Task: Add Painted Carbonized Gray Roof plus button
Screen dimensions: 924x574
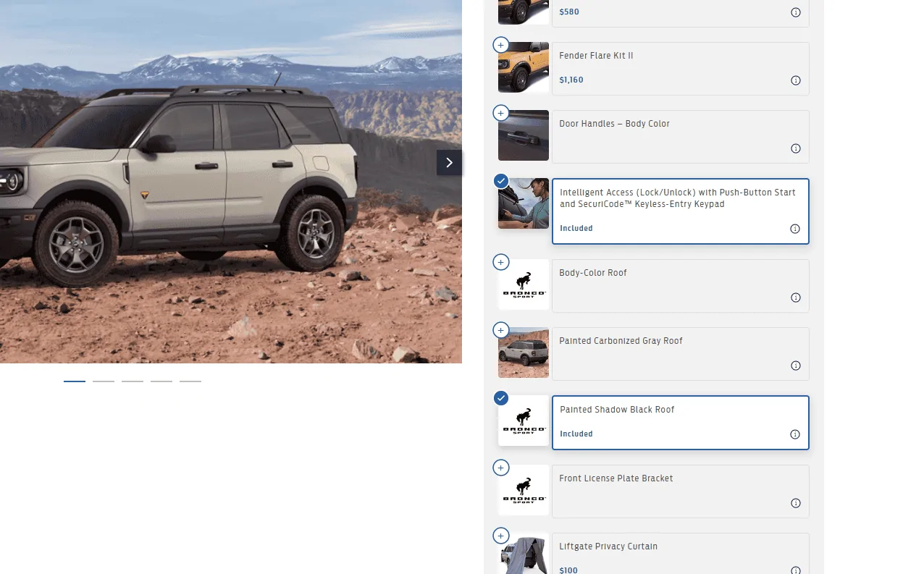Action: click(500, 330)
